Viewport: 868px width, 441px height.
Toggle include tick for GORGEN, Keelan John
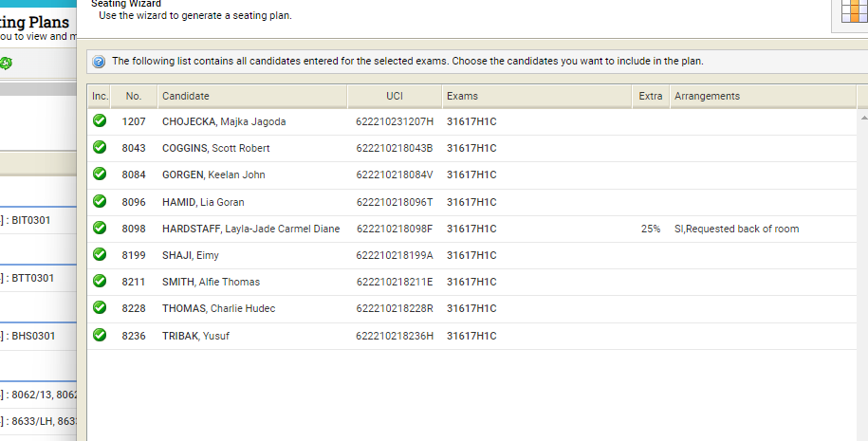click(x=100, y=175)
